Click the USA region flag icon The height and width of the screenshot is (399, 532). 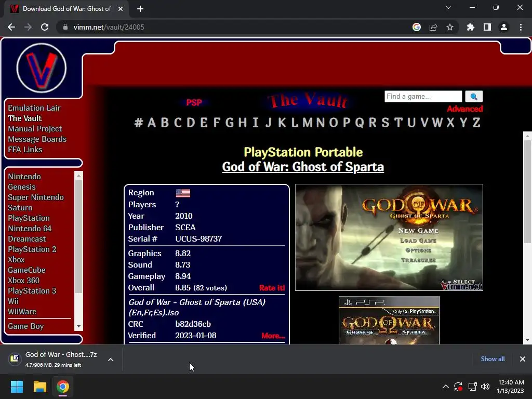point(183,193)
